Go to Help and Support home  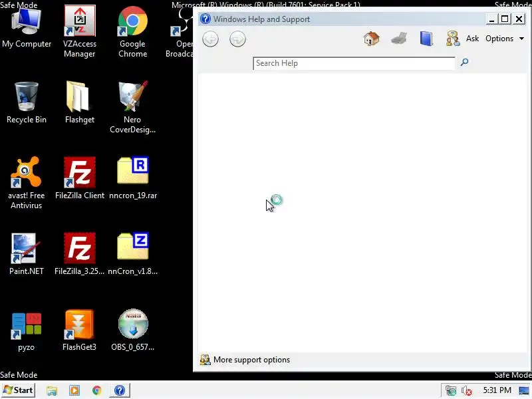point(372,39)
